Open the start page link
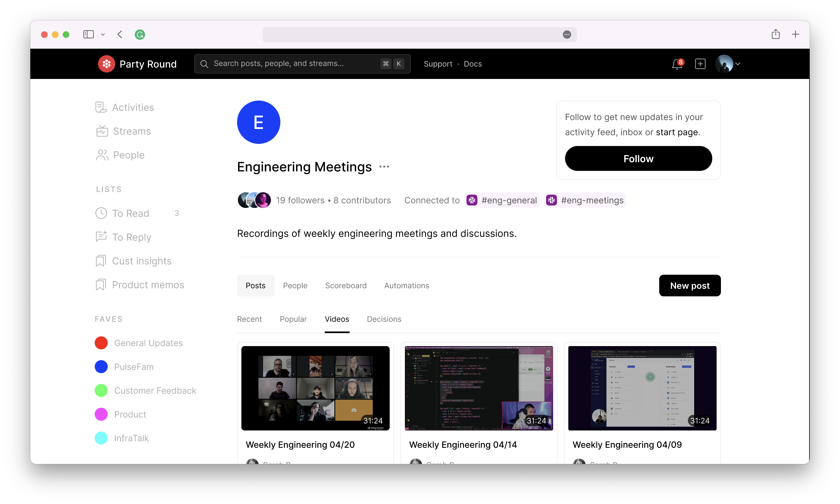The width and height of the screenshot is (840, 504). pos(677,132)
